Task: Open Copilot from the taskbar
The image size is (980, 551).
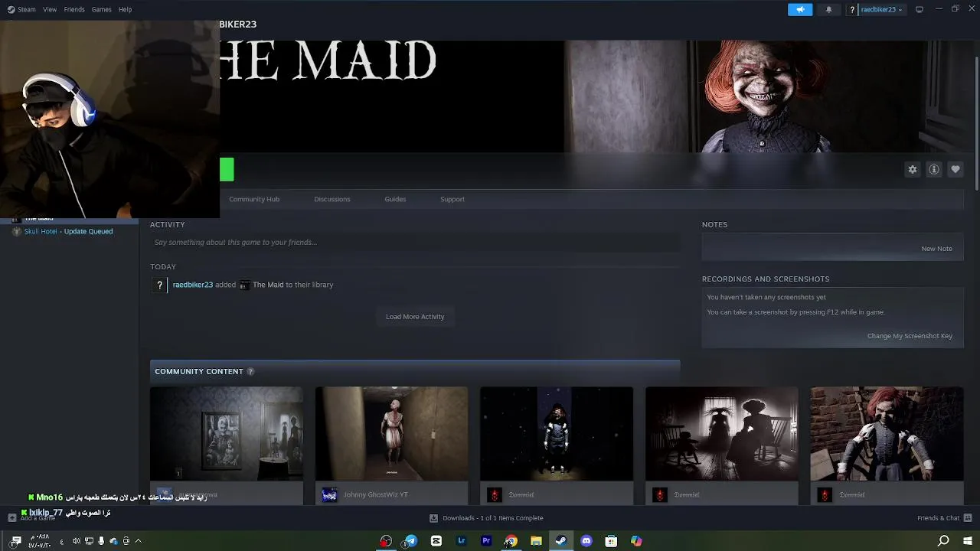Action: [x=636, y=541]
